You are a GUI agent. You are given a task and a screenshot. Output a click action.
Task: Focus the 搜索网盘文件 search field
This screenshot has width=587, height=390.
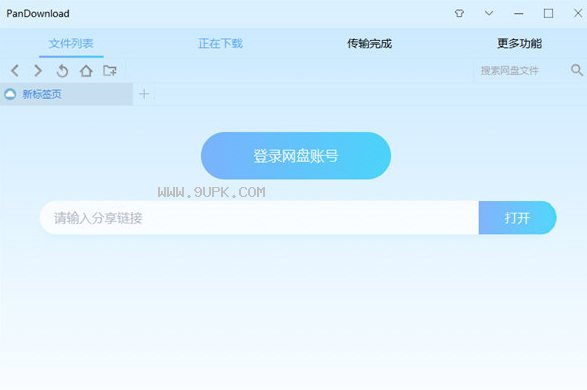click(520, 70)
